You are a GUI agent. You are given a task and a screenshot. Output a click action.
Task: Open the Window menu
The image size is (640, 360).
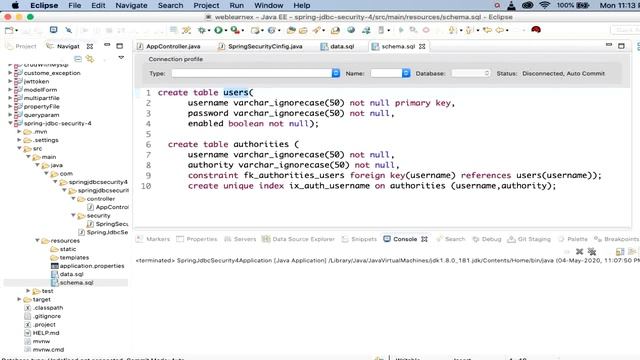pyautogui.click(x=268, y=5)
